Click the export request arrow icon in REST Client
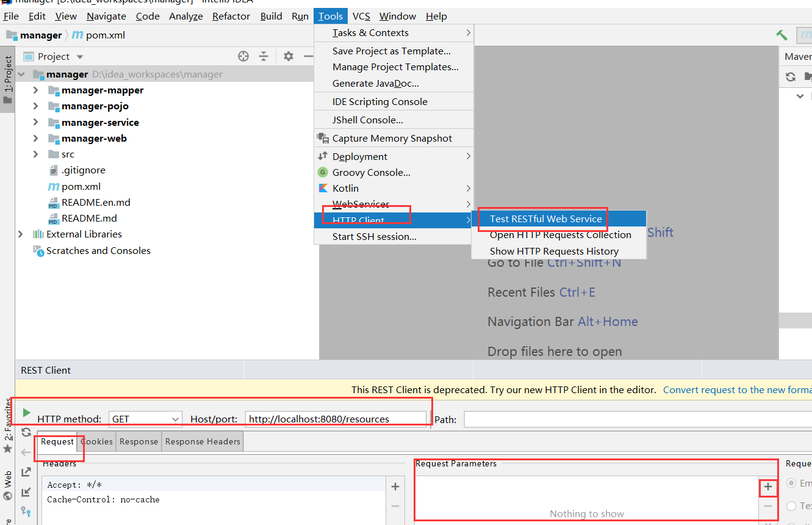Viewport: 812px width, 525px height. 26,472
